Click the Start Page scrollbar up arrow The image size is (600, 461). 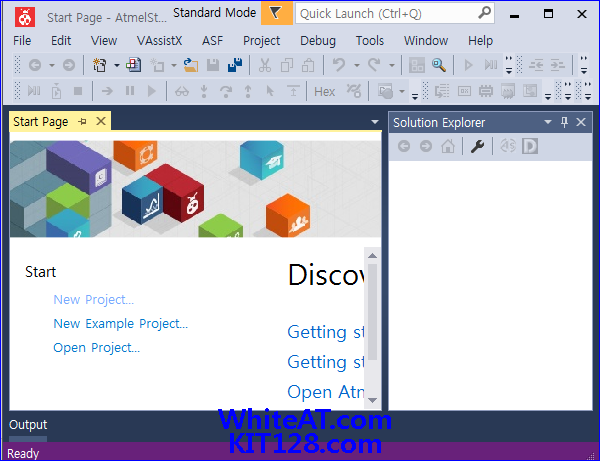click(x=372, y=256)
